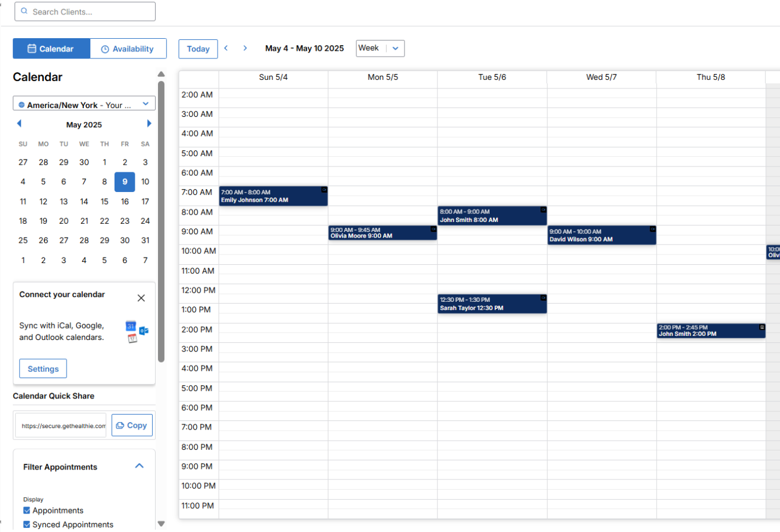Click the calendar sync apps icon cluster
The image size is (780, 532).
pos(137,332)
